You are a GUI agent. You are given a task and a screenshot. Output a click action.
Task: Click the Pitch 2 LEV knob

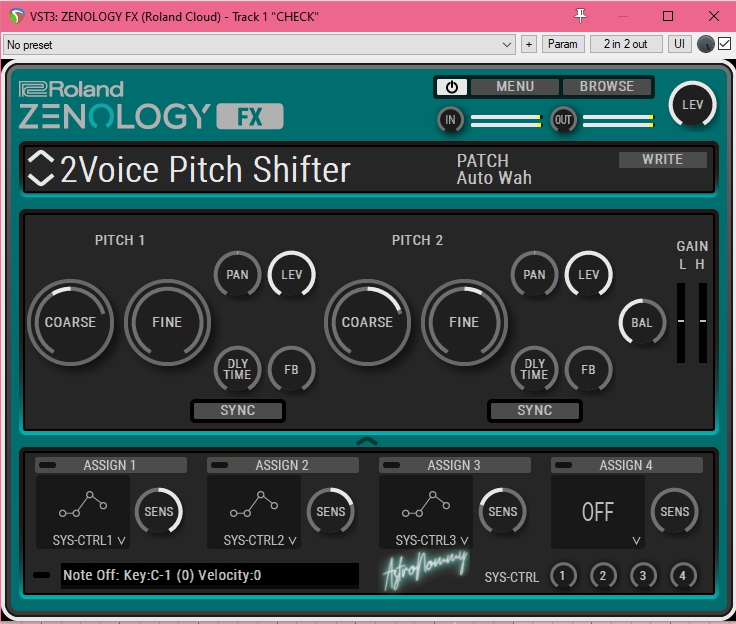pyautogui.click(x=588, y=275)
